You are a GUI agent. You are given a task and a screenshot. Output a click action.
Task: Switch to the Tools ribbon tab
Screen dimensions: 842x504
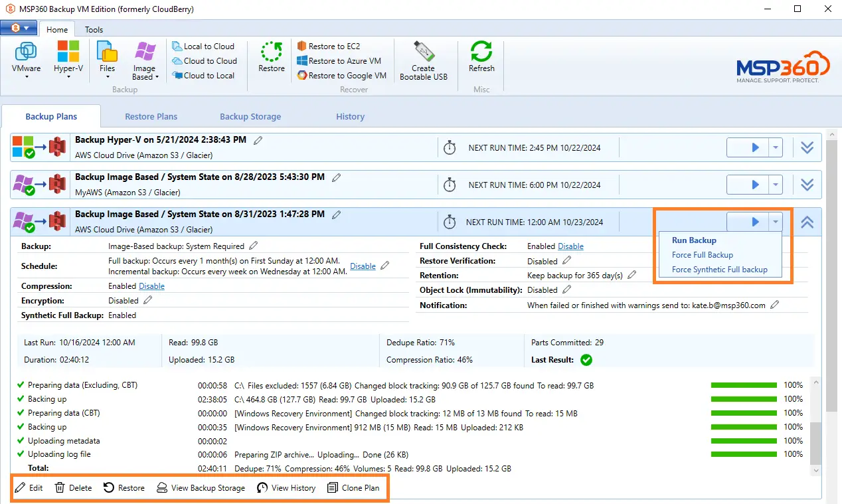[93, 29]
